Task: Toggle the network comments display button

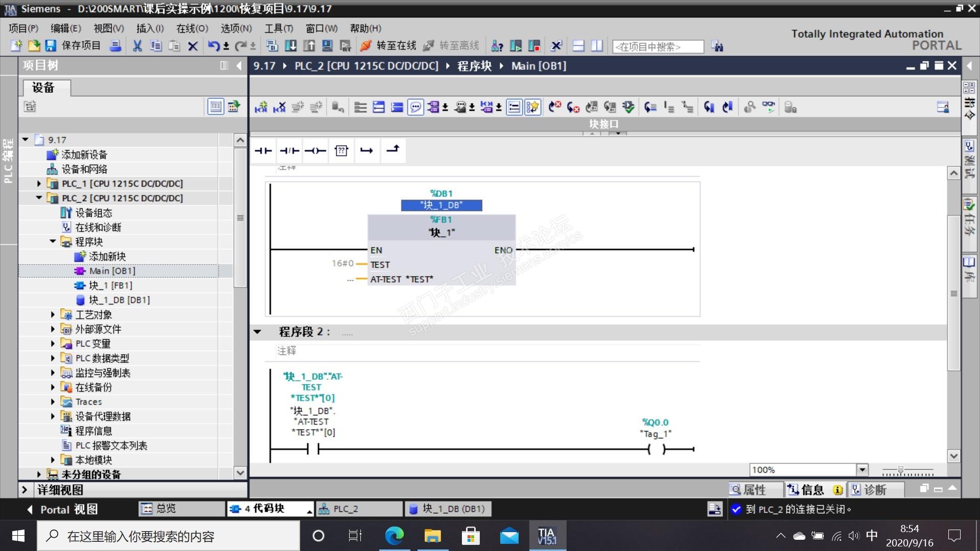Action: [415, 107]
